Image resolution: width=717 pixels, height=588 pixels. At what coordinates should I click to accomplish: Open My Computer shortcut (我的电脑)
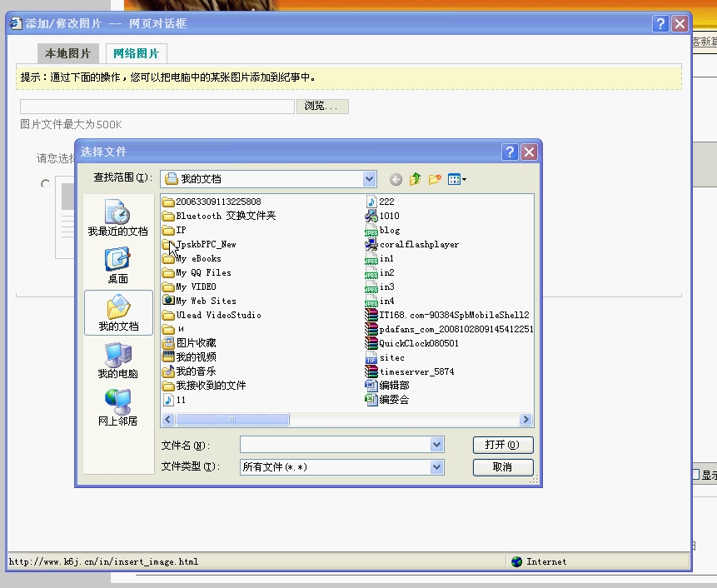(x=118, y=361)
